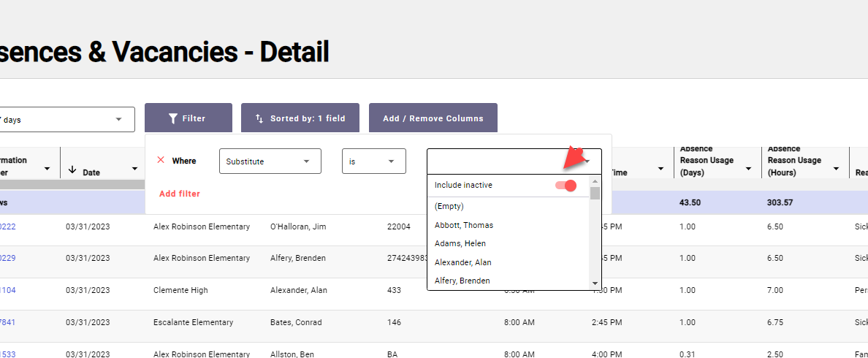Image resolution: width=868 pixels, height=358 pixels.
Task: Open the Confirmation number column menu arrow
Action: 47,169
